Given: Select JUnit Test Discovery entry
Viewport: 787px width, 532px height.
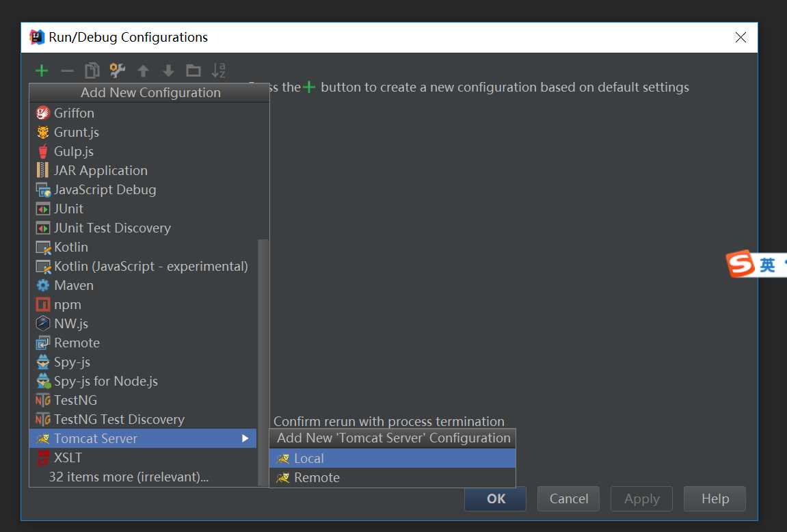Looking at the screenshot, I should [x=143, y=228].
